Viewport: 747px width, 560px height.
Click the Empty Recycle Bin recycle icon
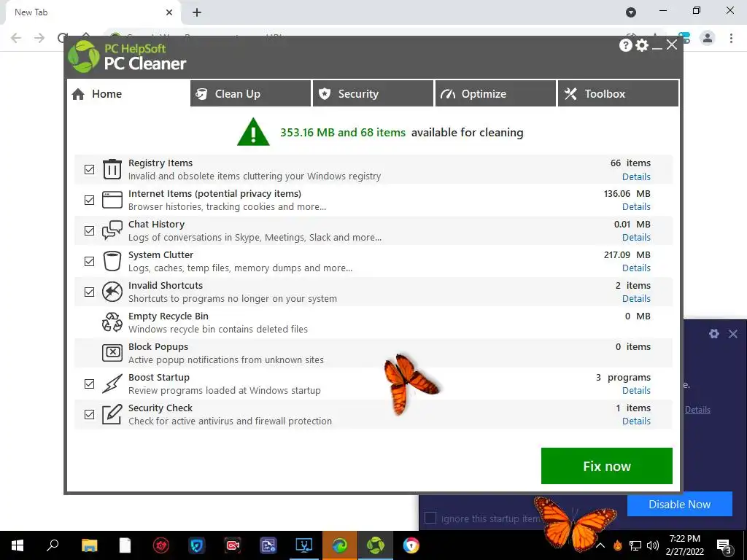pos(112,322)
